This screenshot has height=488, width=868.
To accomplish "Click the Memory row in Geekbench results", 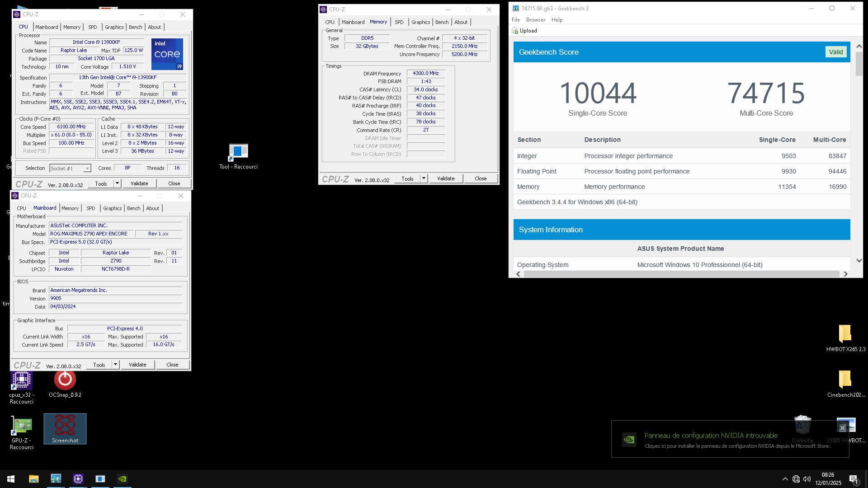I will point(682,187).
